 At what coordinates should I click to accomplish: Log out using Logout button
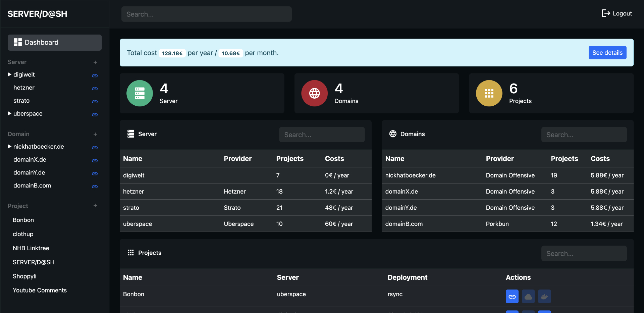(616, 14)
